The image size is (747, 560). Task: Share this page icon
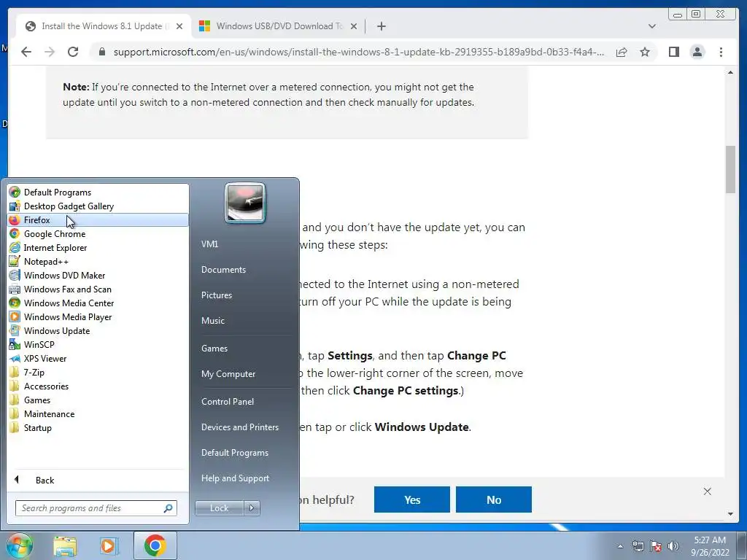(x=622, y=52)
